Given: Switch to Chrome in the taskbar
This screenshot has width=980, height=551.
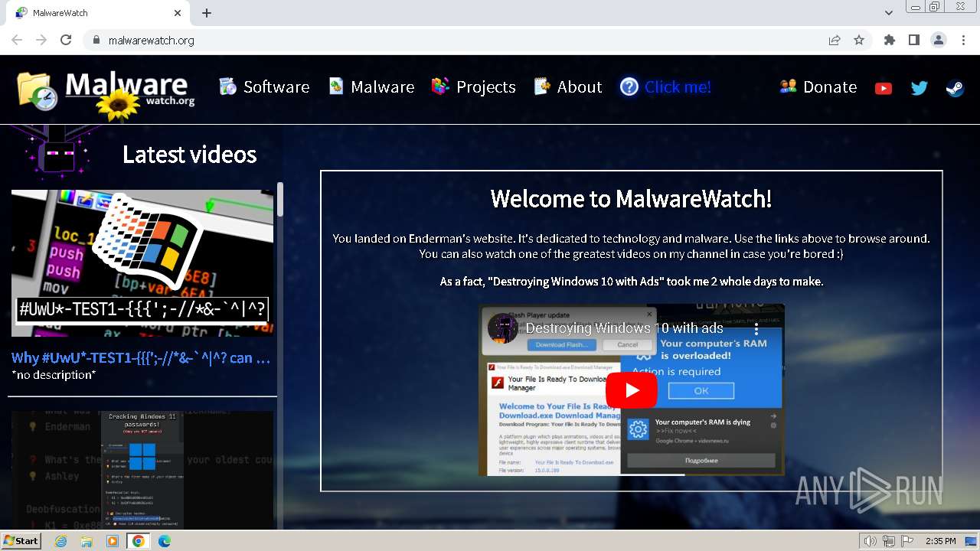Looking at the screenshot, I should coord(138,541).
